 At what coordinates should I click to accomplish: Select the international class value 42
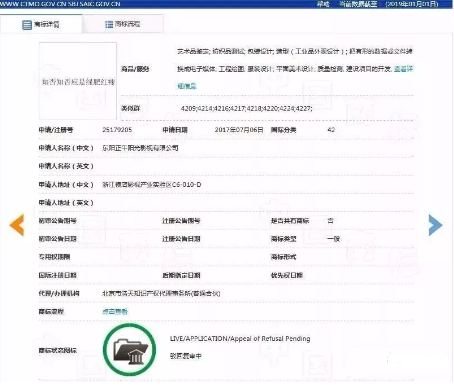(331, 130)
